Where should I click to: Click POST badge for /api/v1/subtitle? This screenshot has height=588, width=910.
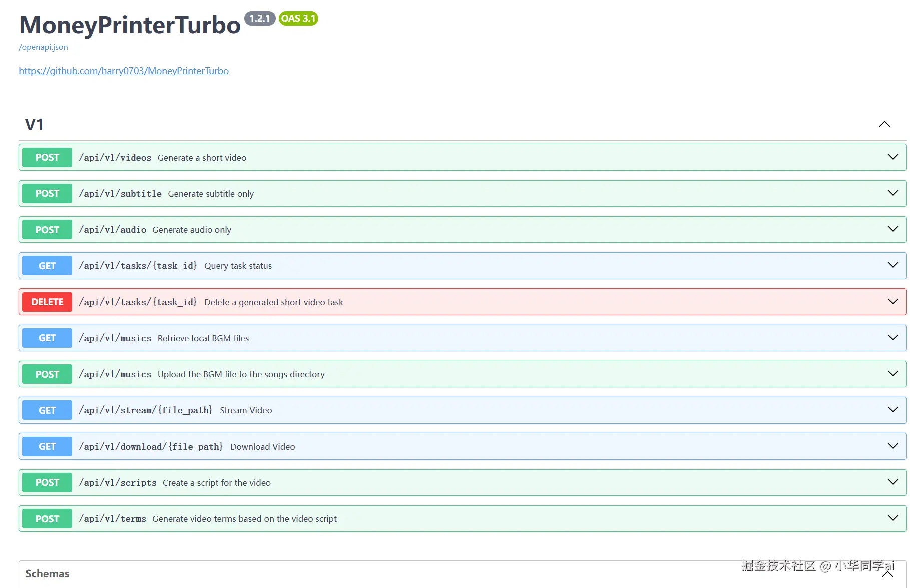(47, 193)
